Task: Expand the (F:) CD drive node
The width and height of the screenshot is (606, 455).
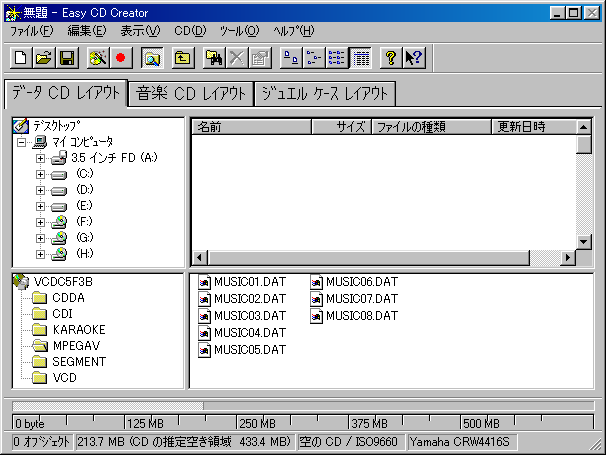Action: (40, 222)
